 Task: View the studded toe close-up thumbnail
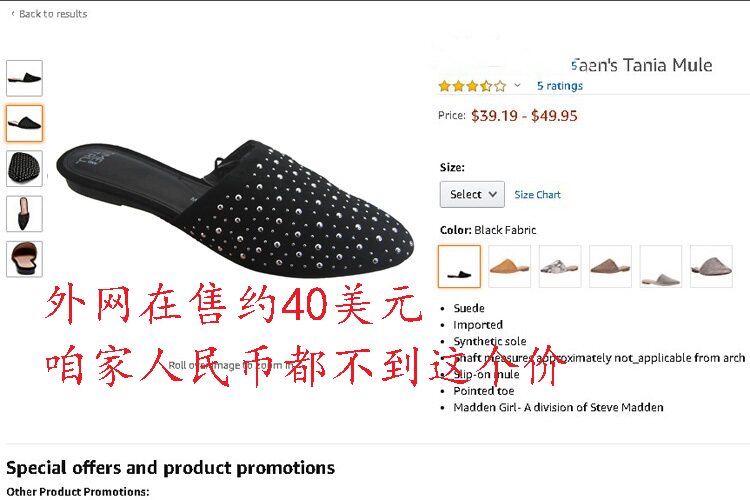pyautogui.click(x=24, y=168)
